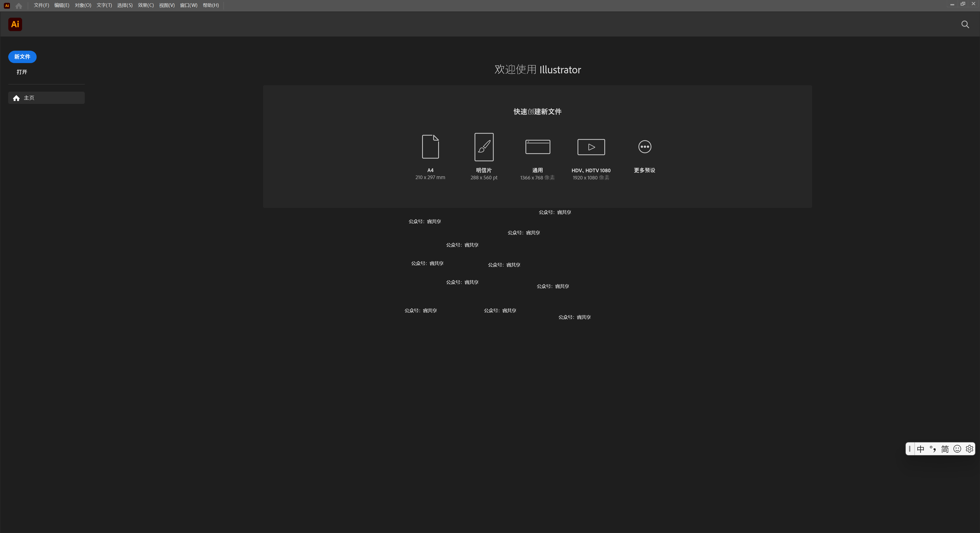Click the IME emoji smiley icon
Screen dimensions: 980x533
[x=957, y=449]
